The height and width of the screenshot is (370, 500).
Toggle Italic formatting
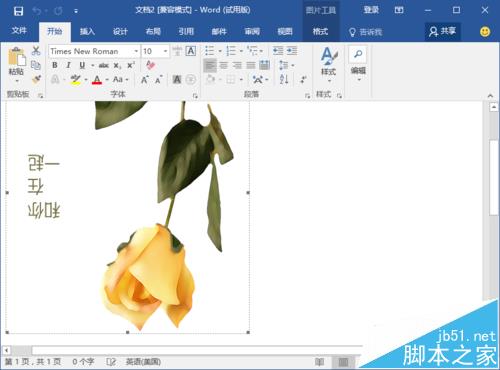click(x=68, y=65)
